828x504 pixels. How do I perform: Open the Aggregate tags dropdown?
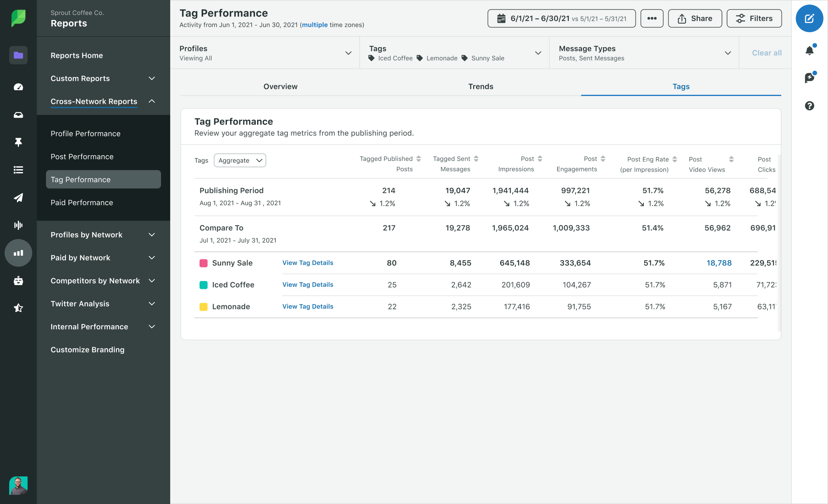tap(240, 160)
